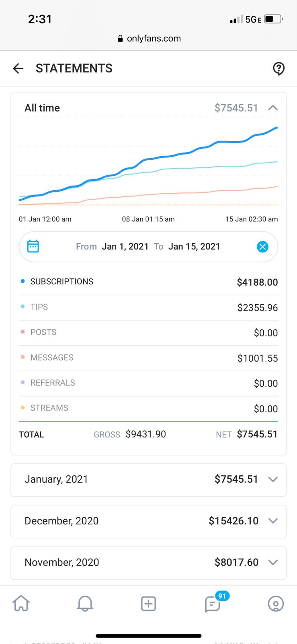Open the help question mark icon

pyautogui.click(x=278, y=69)
